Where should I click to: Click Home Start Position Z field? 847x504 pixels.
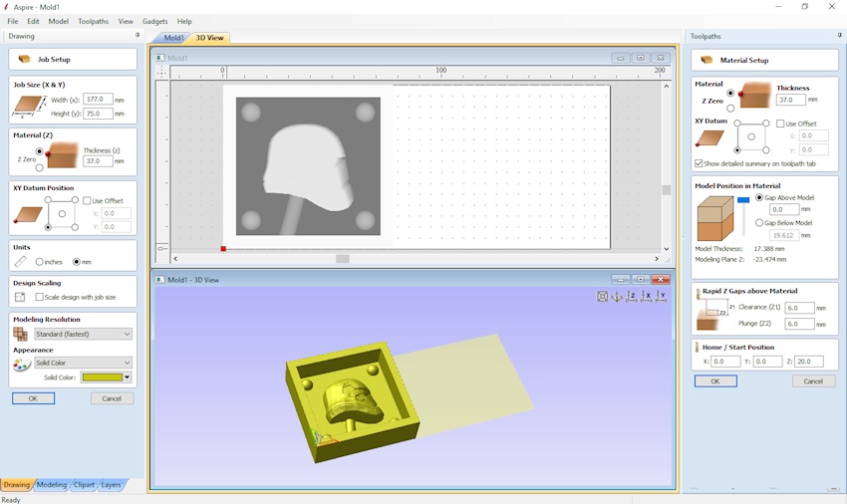pyautogui.click(x=809, y=362)
